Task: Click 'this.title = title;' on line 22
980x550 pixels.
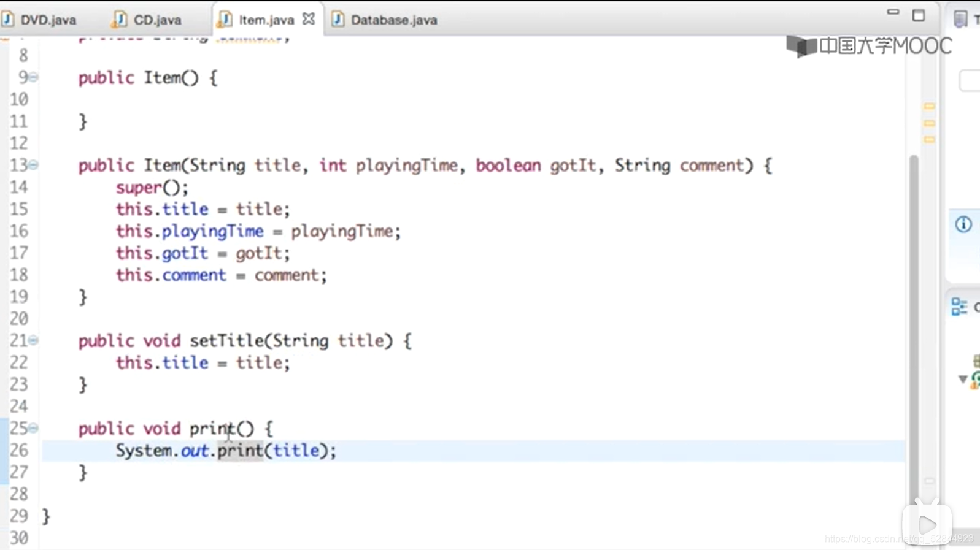Action: pyautogui.click(x=203, y=363)
